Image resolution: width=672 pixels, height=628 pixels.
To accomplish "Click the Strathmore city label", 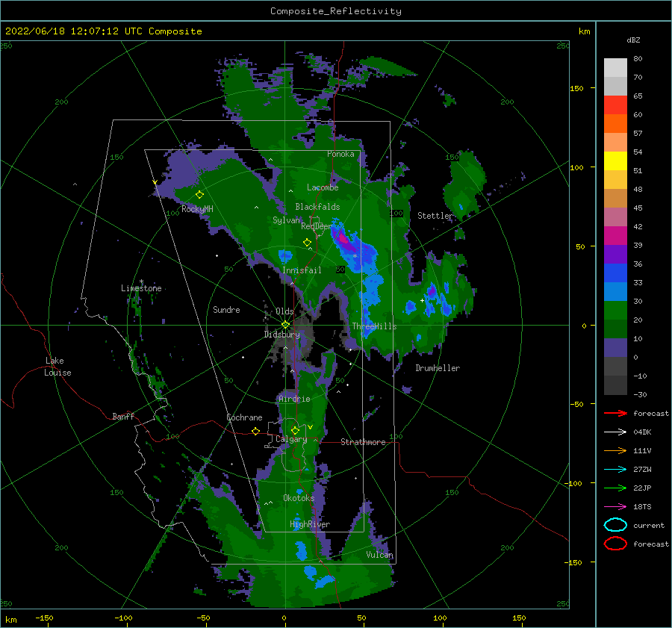I will [363, 442].
